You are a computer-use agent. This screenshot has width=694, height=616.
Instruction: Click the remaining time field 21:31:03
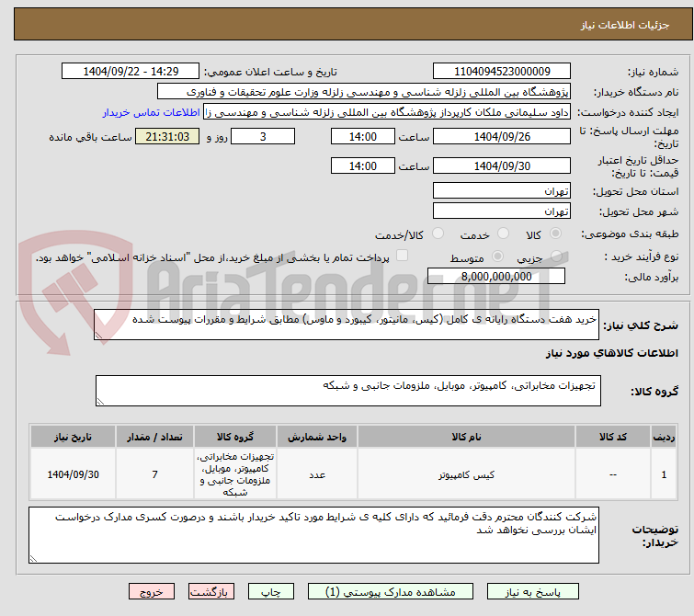point(167,136)
